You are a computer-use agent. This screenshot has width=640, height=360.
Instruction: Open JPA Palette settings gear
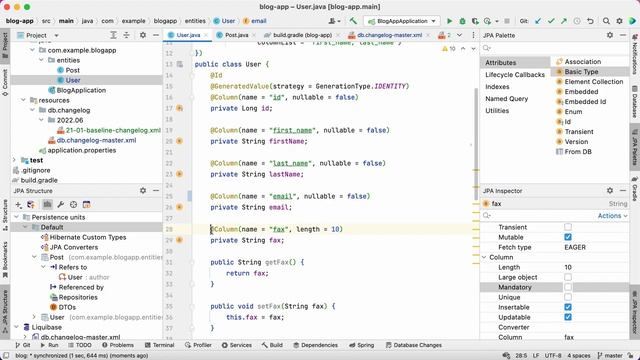click(609, 36)
